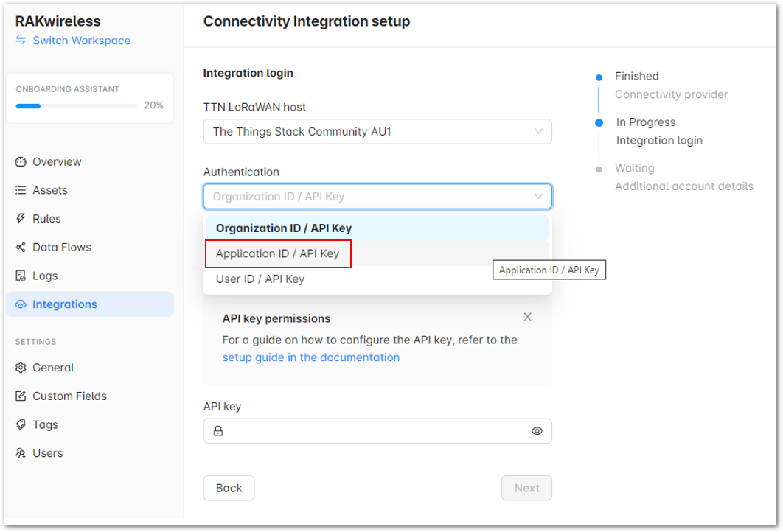Click the 20% onboarding progress value
Screen dimensions: 783x532
click(x=153, y=105)
